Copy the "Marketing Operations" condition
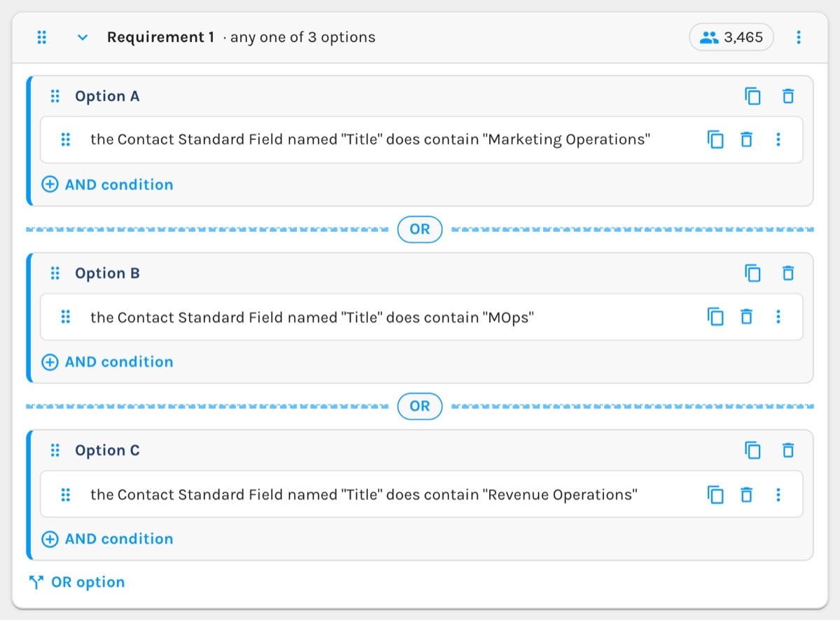This screenshot has height=620, width=840. [x=715, y=139]
